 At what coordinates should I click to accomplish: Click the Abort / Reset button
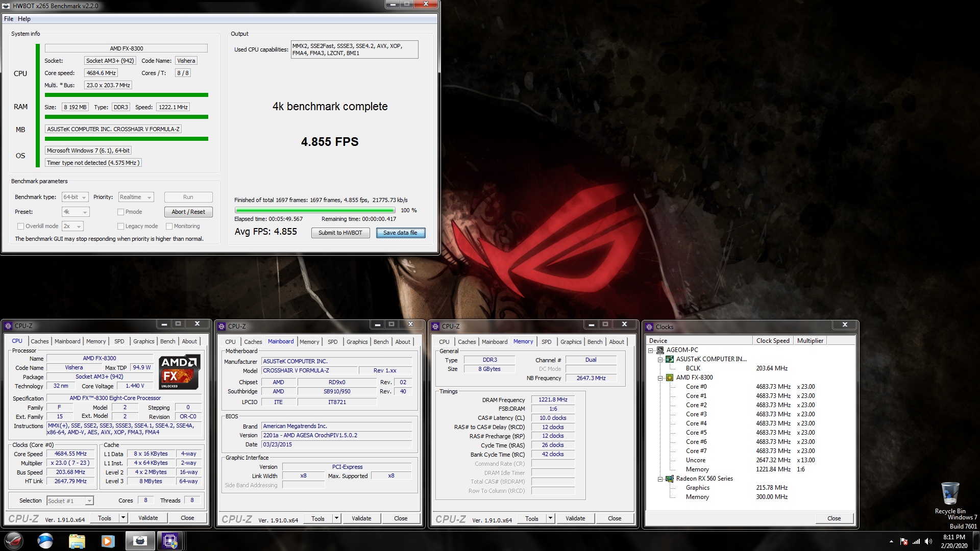pyautogui.click(x=188, y=212)
